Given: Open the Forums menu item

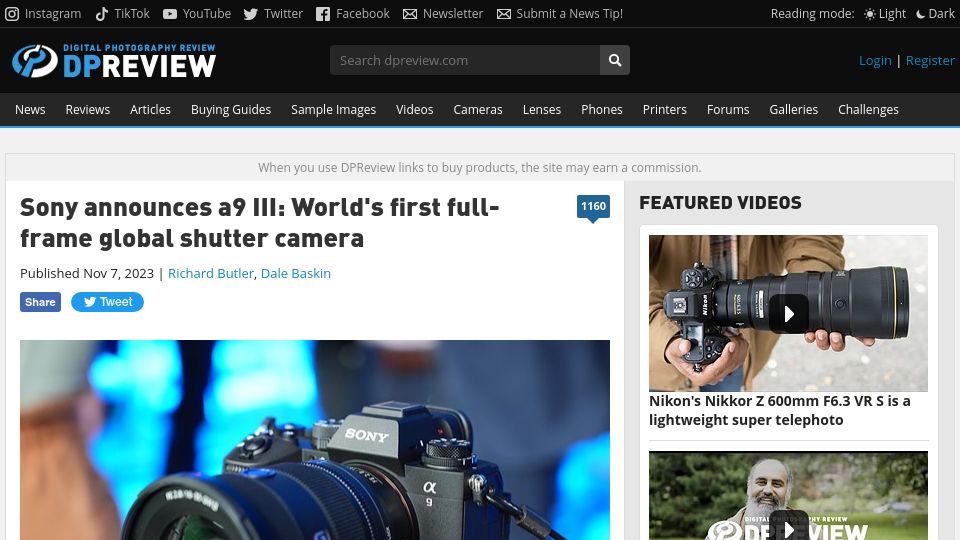Looking at the screenshot, I should (728, 110).
